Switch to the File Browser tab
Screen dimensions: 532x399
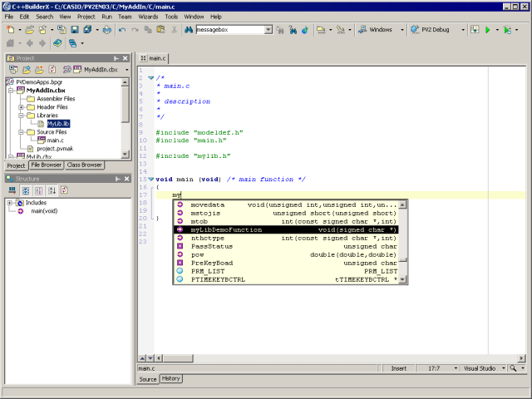(47, 165)
